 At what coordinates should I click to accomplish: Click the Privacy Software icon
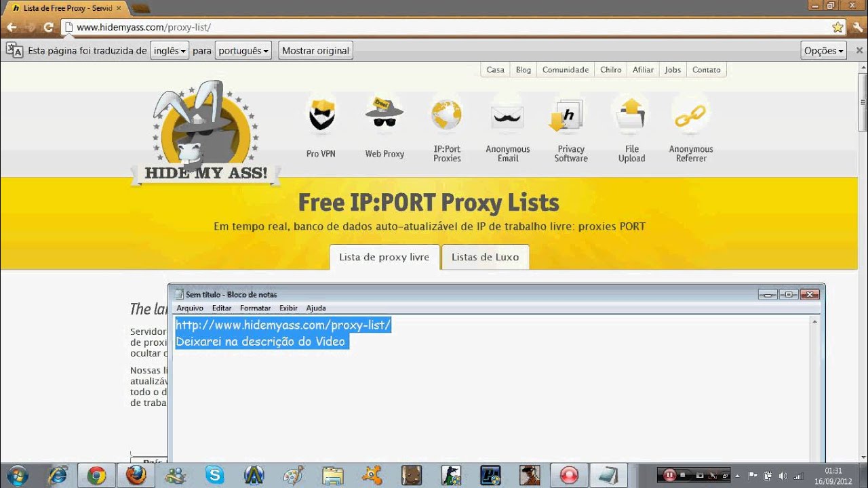567,117
